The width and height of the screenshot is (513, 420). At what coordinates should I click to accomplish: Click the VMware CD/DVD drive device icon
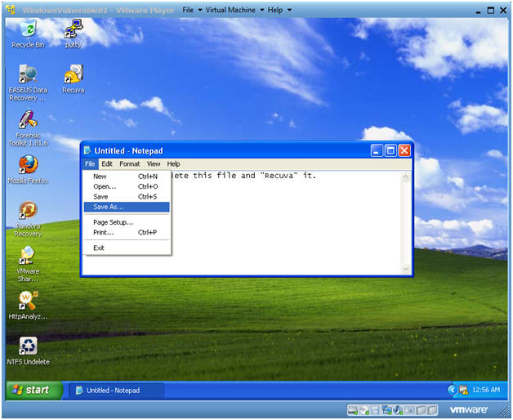click(364, 410)
